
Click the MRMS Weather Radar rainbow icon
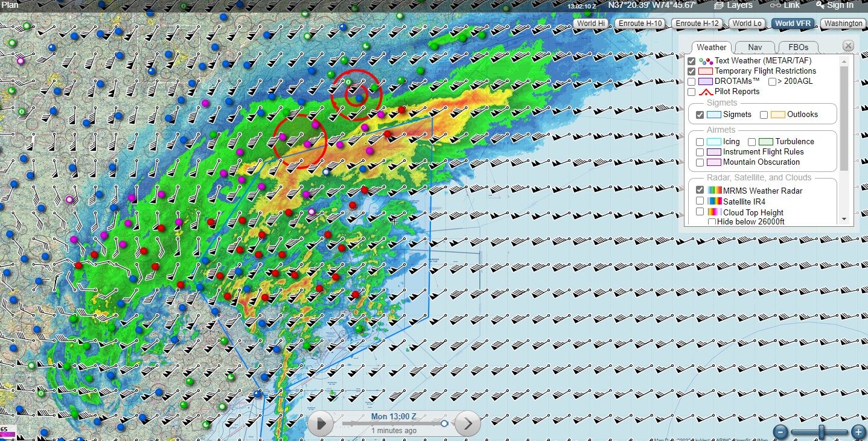(x=714, y=191)
